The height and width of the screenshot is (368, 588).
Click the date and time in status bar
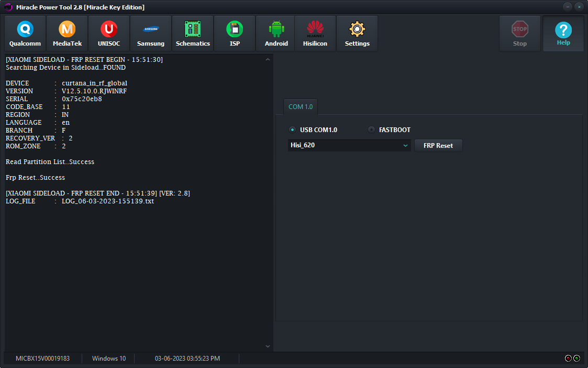187,359
